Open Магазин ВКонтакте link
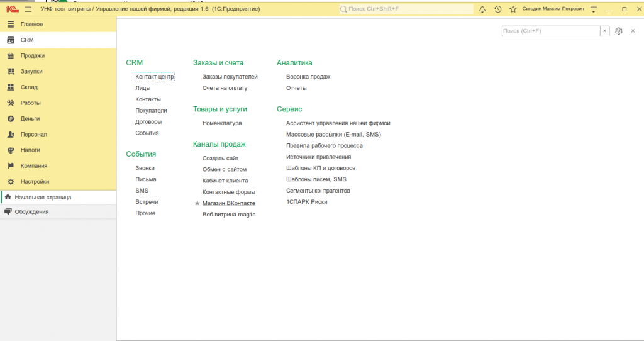Image resolution: width=644 pixels, height=341 pixels. (x=229, y=203)
